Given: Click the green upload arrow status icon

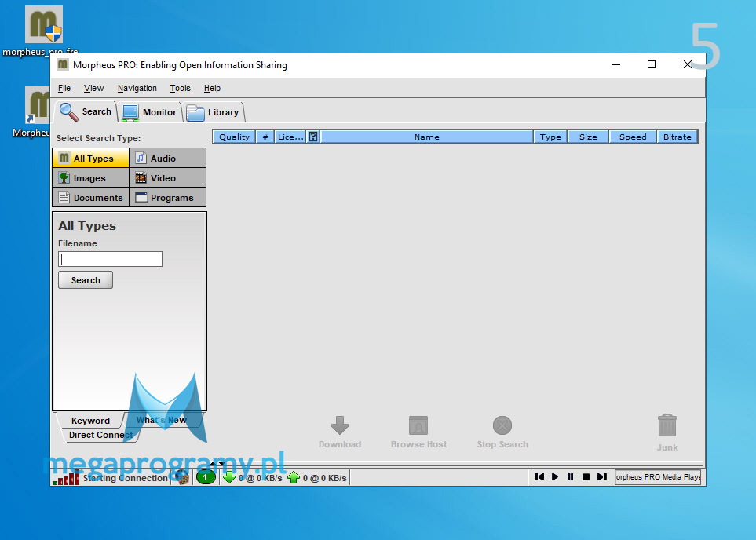Looking at the screenshot, I should point(294,478).
